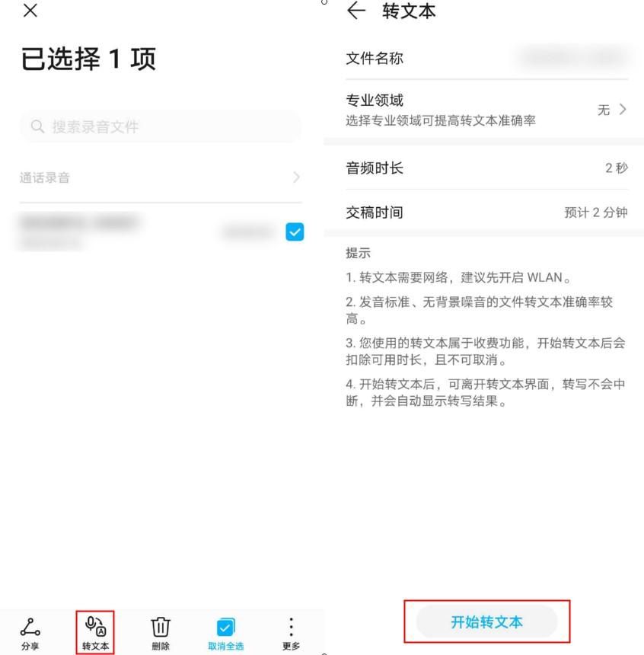644x655 pixels.
Task: Tap the 删除 trash icon
Action: pyautogui.click(x=161, y=627)
